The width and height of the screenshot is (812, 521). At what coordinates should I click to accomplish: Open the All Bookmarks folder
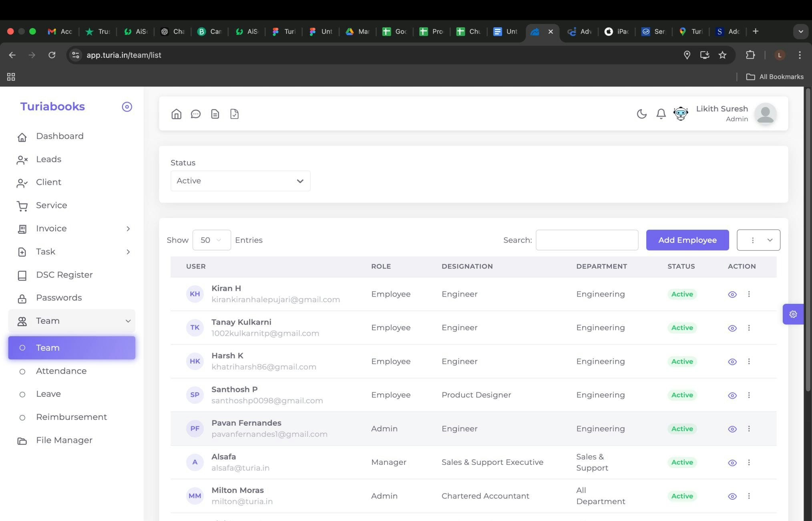[775, 77]
